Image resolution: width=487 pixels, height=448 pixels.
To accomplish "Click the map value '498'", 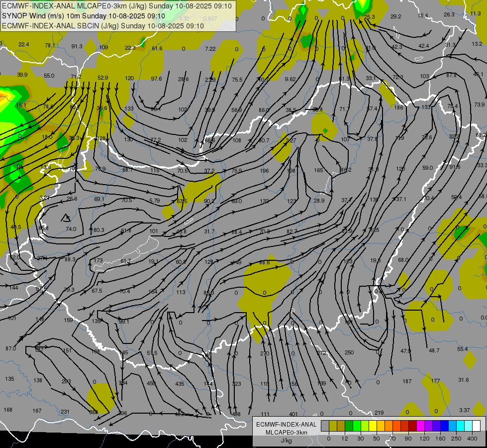I will point(236,414).
